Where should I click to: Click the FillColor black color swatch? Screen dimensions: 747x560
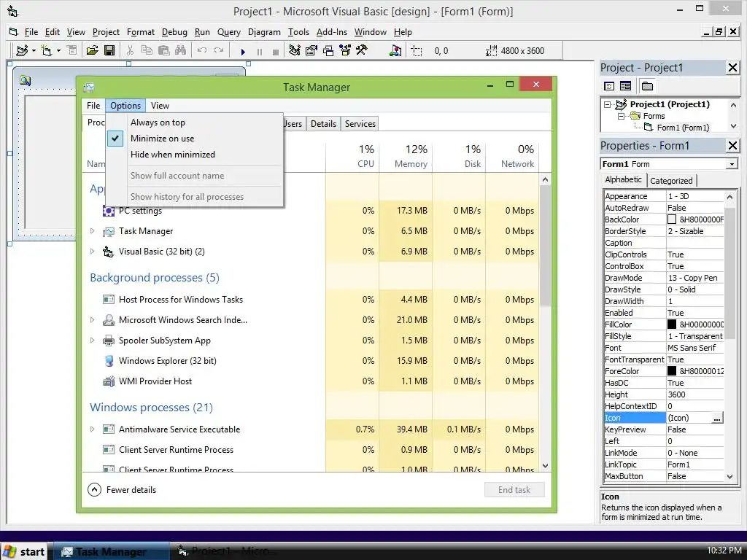672,324
